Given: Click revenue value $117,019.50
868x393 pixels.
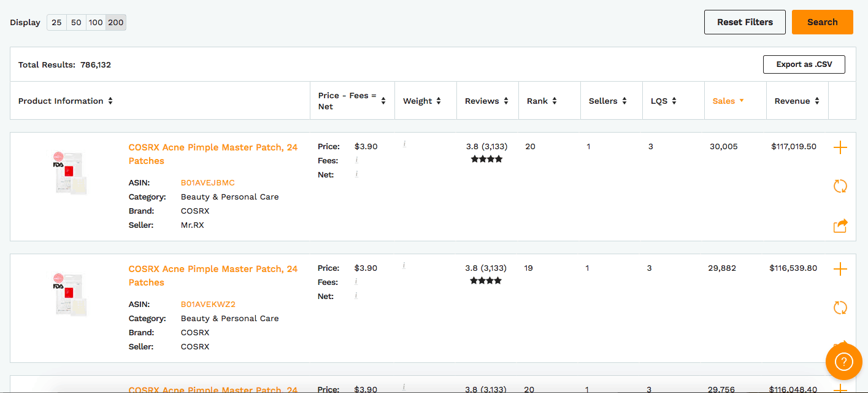Looking at the screenshot, I should click(794, 147).
